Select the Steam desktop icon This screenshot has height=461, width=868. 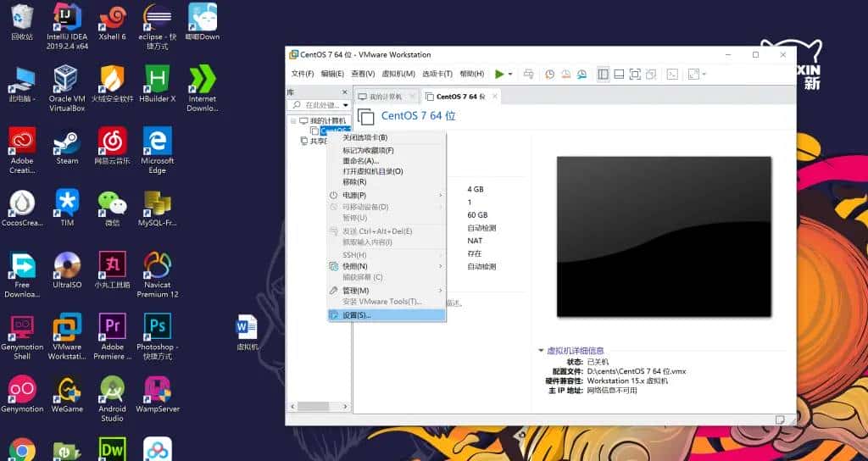click(x=67, y=146)
